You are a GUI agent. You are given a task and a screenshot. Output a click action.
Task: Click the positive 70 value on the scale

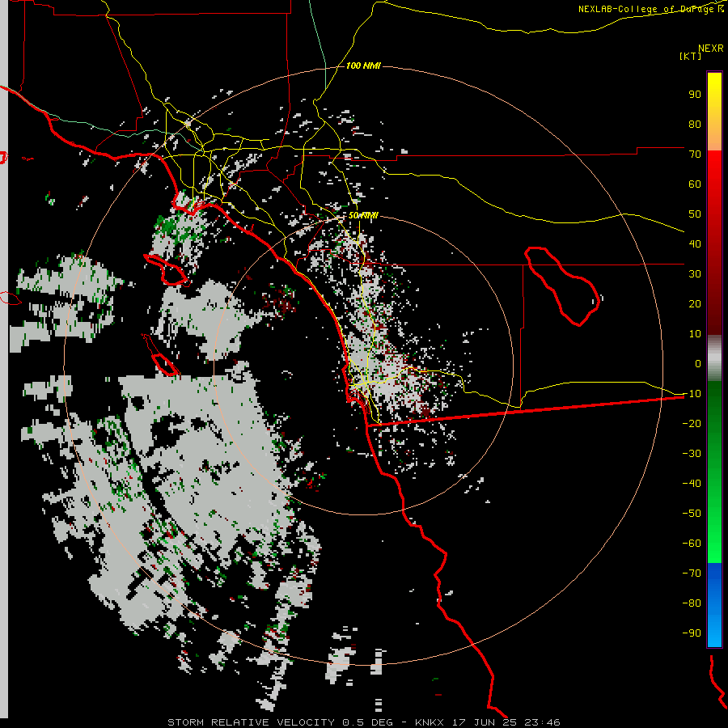click(x=695, y=154)
